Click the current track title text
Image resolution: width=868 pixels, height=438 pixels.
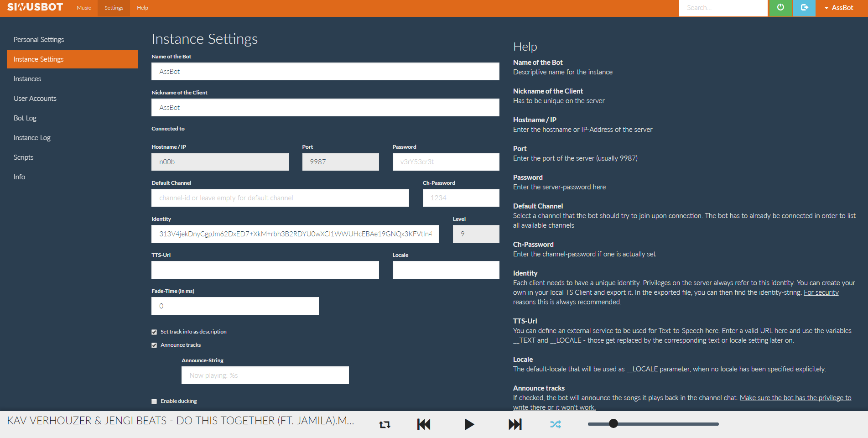[x=181, y=421]
